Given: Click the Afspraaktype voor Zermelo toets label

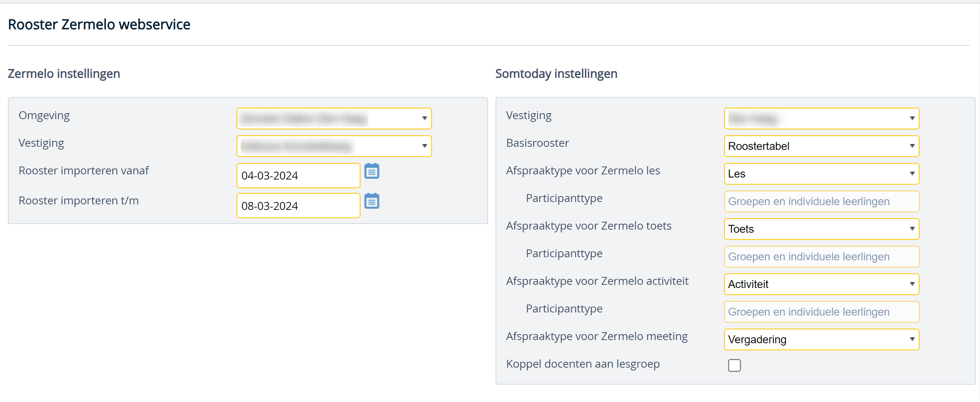Looking at the screenshot, I should (x=589, y=226).
